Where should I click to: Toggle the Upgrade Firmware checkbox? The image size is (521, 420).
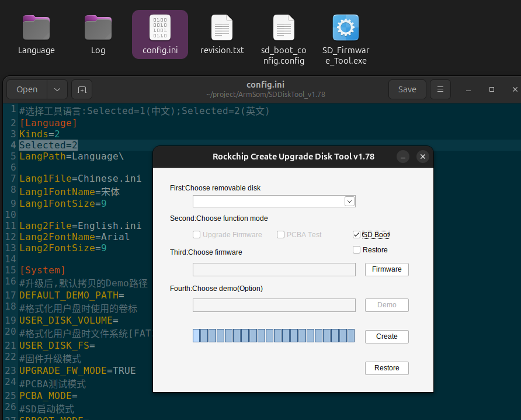click(197, 235)
